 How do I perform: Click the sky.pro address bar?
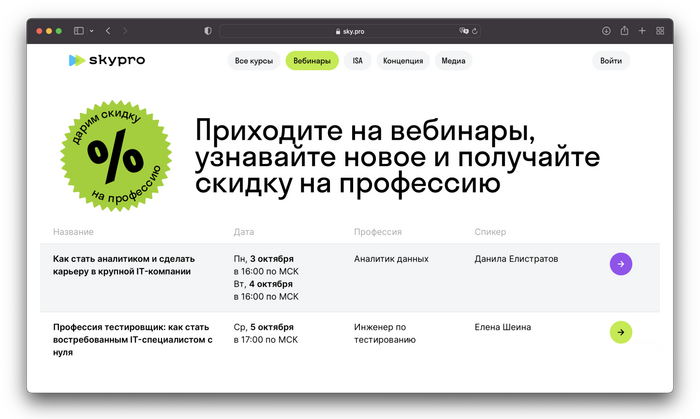pyautogui.click(x=350, y=31)
